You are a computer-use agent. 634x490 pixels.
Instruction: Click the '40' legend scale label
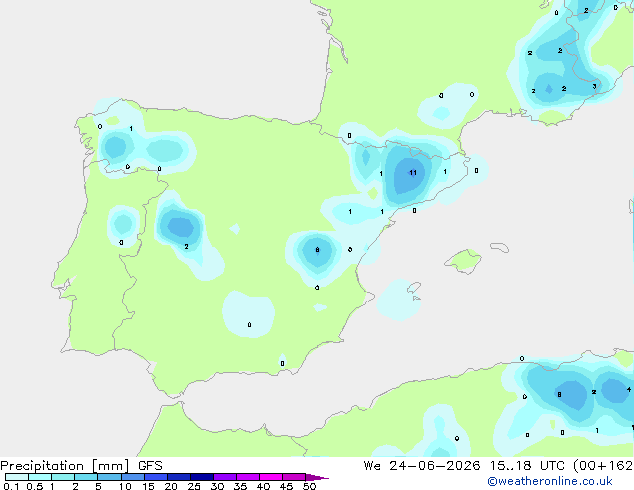click(263, 486)
